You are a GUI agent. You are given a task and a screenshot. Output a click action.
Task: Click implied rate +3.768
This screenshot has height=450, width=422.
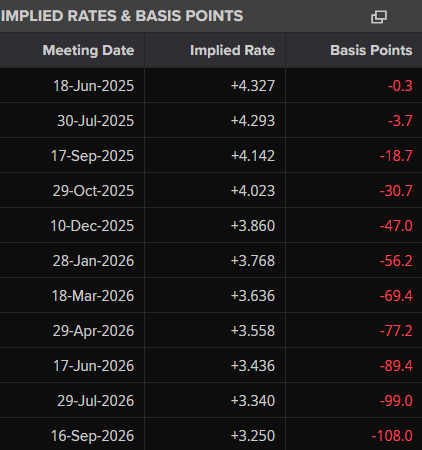[253, 261]
